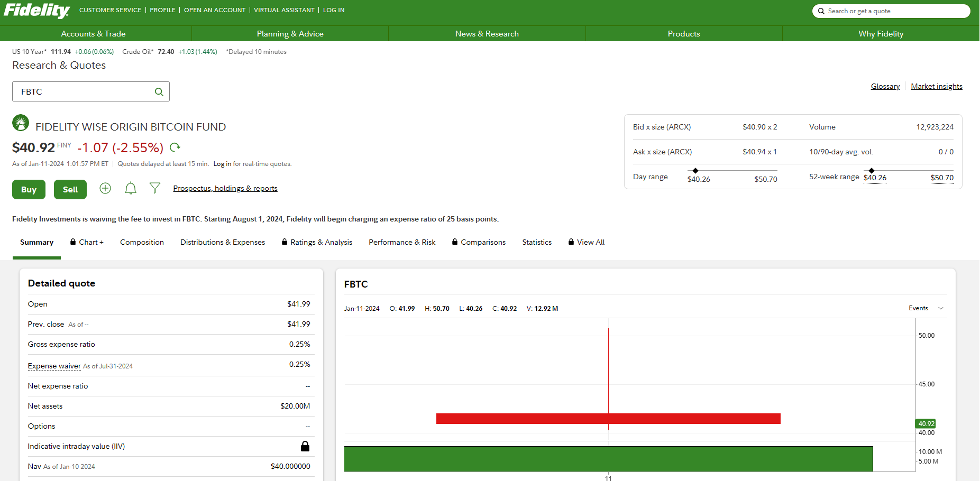Click the Fidelity logo in header
The width and height of the screenshot is (980, 481).
click(36, 11)
